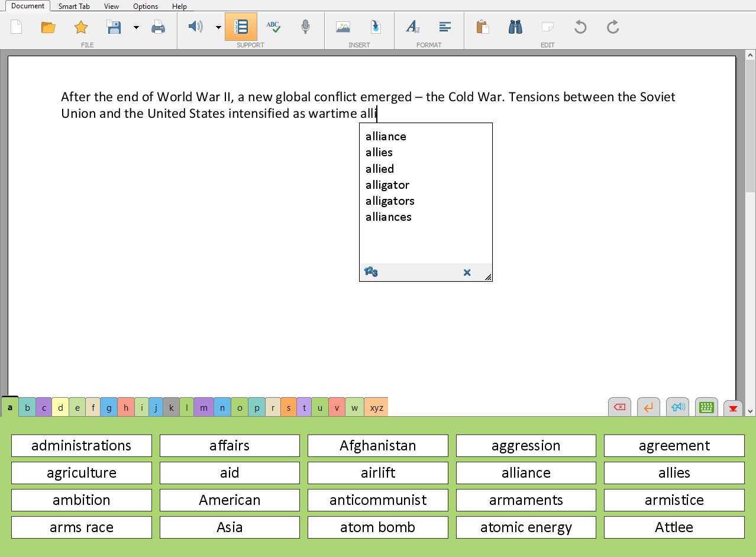Open paragraph alignment options
Image resolution: width=756 pixels, height=557 pixels.
pyautogui.click(x=445, y=27)
